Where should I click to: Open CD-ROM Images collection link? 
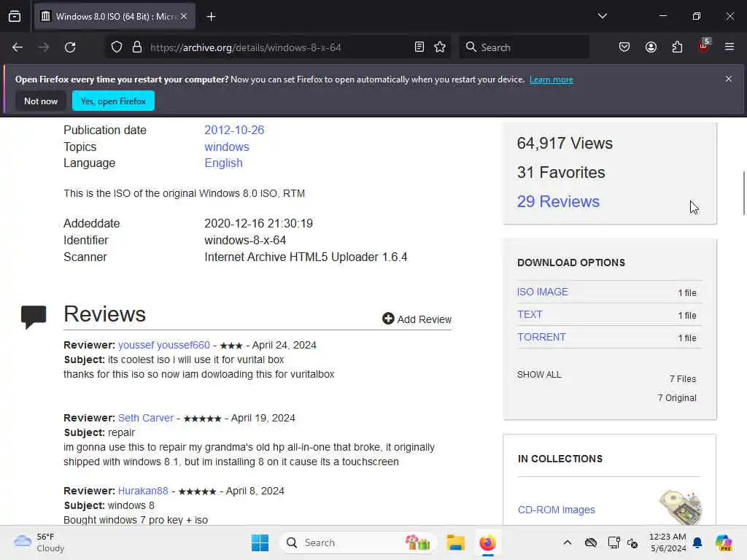[x=556, y=510]
